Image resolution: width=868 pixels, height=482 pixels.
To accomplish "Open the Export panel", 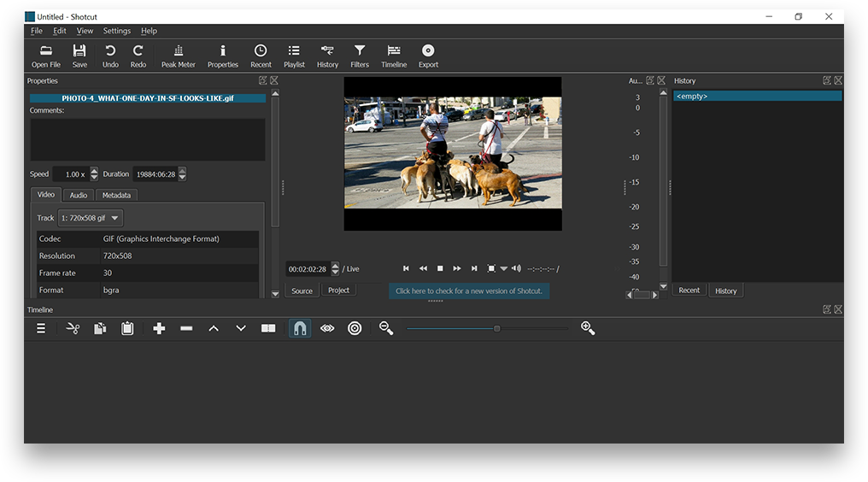I will 428,56.
